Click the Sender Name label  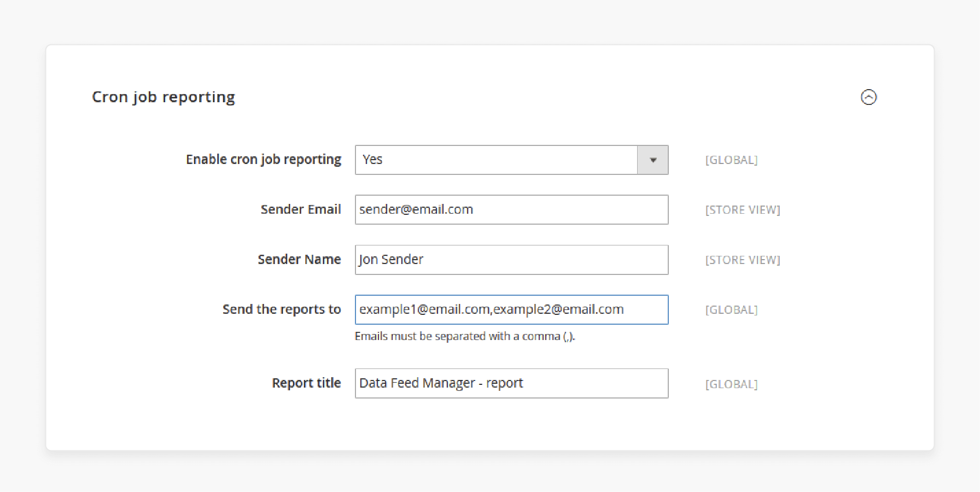[299, 260]
